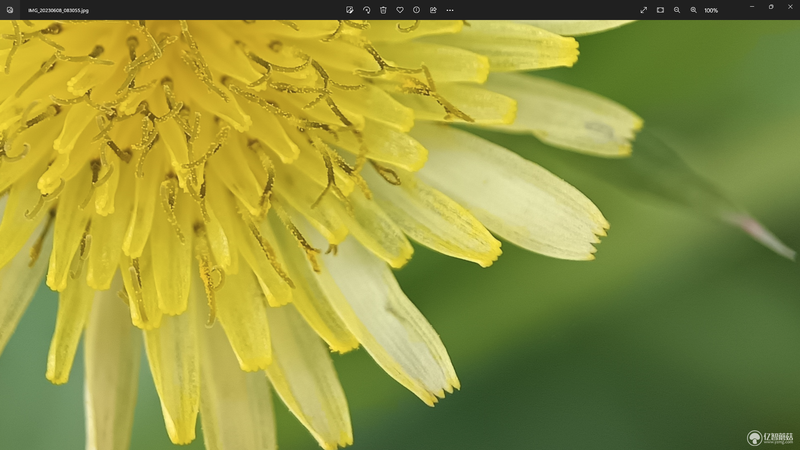Viewport: 800px width, 450px height.
Task: Close the Photos window
Action: click(x=790, y=7)
